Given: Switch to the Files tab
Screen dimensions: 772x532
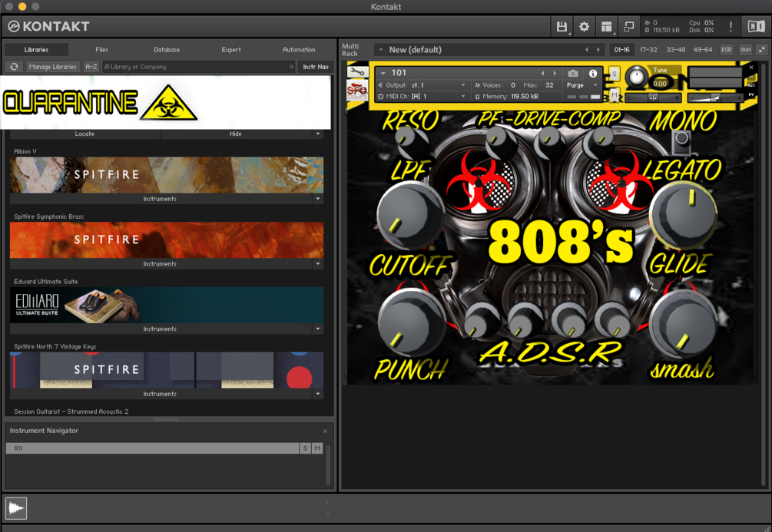Looking at the screenshot, I should pos(102,50).
